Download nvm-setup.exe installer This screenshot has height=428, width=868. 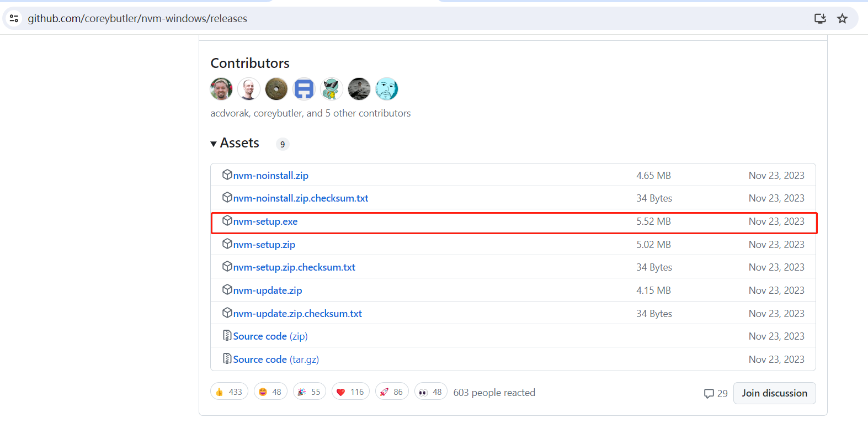(265, 221)
